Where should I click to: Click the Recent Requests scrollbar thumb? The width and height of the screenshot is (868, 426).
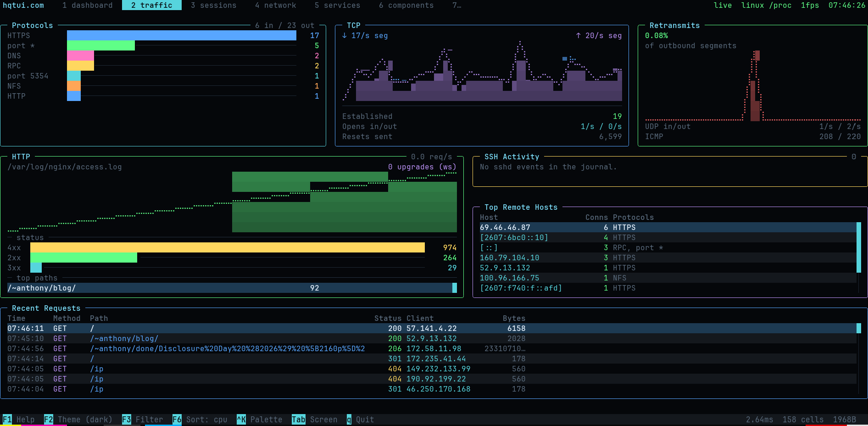click(858, 328)
